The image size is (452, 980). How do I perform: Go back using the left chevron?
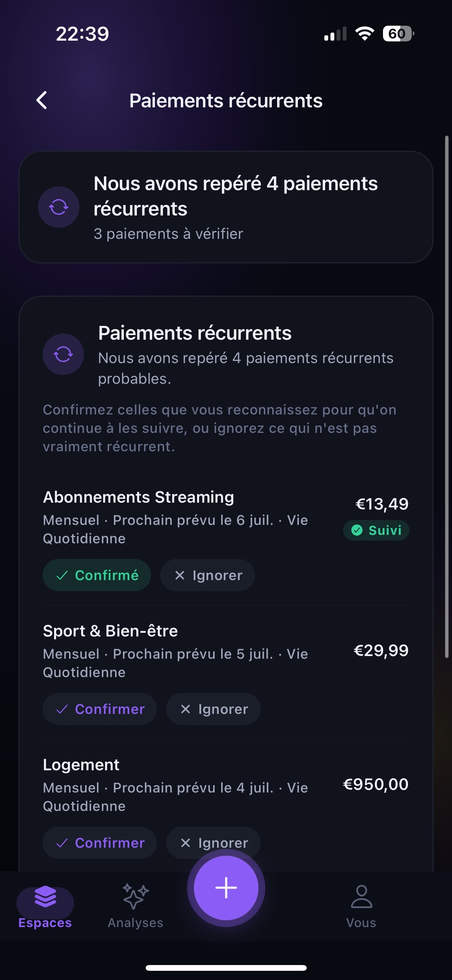pos(42,100)
